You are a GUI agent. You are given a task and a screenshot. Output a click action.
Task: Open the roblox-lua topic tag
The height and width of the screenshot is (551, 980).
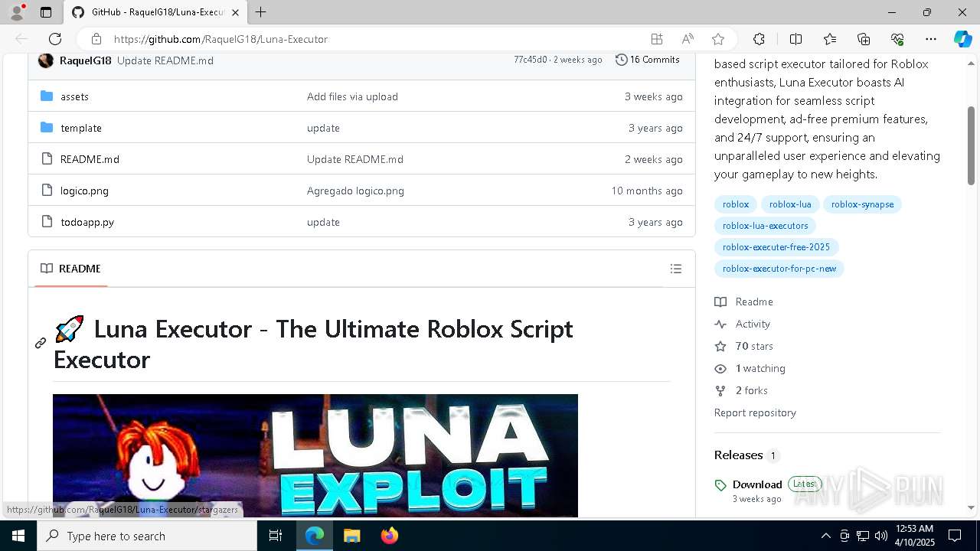pos(790,204)
